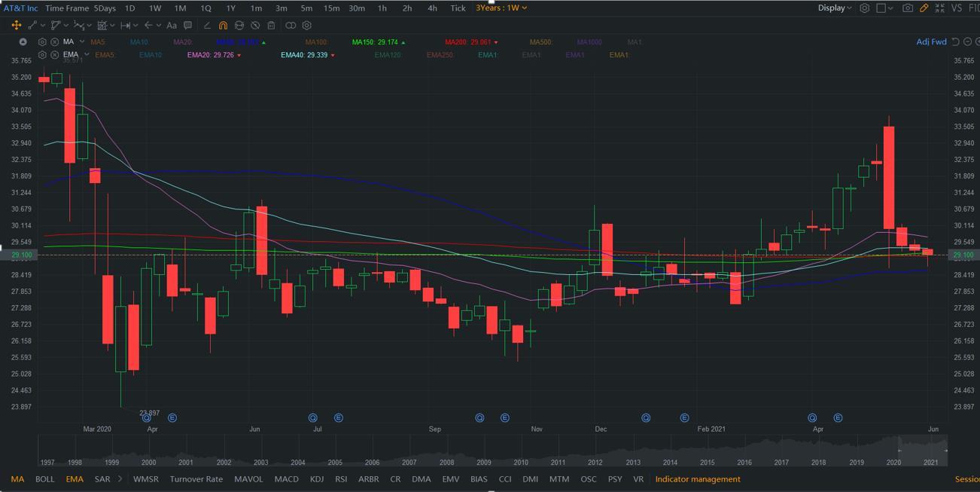
Task: Toggle the MACD indicator
Action: coord(286,479)
